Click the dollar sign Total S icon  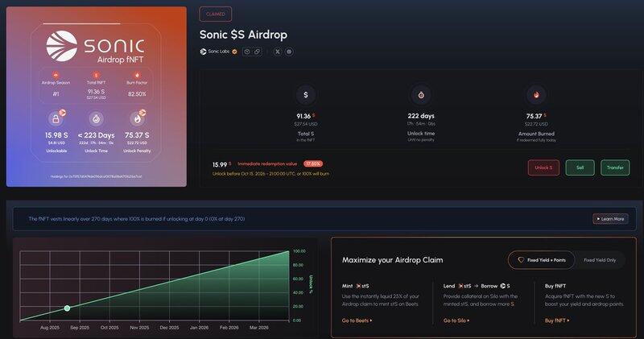point(306,95)
